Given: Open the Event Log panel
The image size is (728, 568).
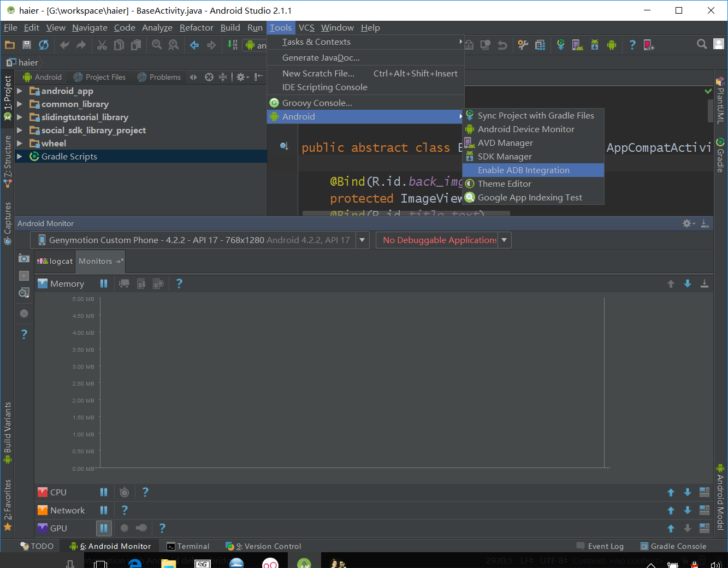Looking at the screenshot, I should click(600, 546).
